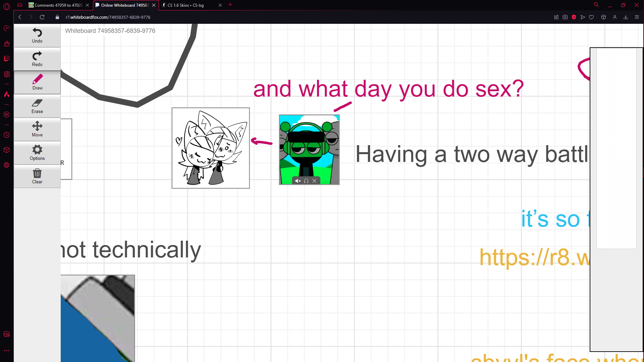Select the Move tool
Viewport: 644px width, 362px height.
(37, 129)
